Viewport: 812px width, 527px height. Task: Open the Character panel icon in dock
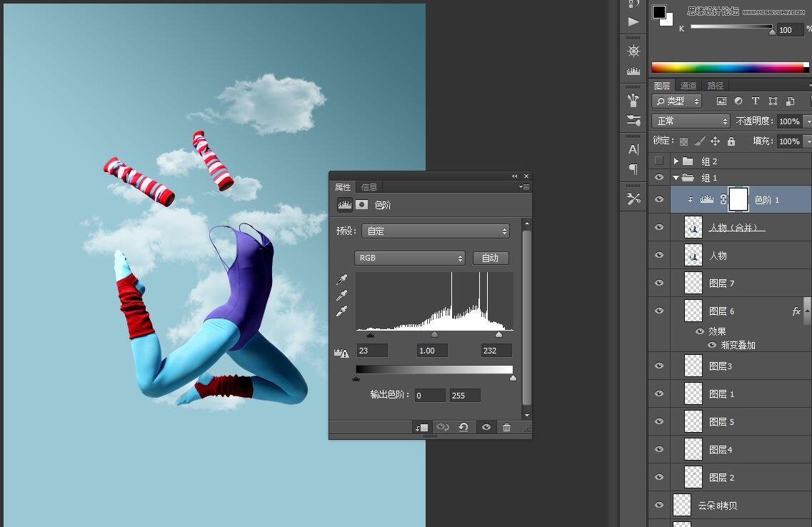click(x=633, y=149)
